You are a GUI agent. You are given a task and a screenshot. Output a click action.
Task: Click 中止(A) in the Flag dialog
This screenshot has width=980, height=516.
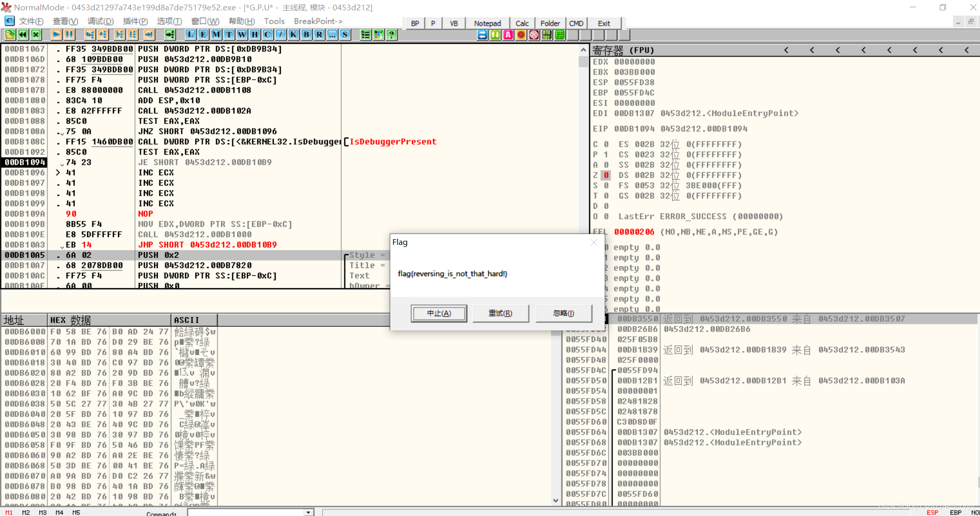click(439, 313)
